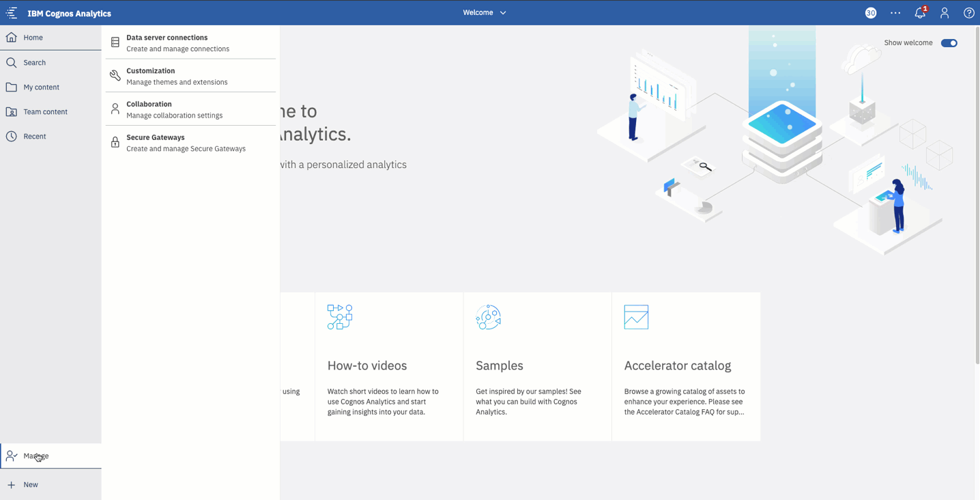Click the Manage person-check icon
The height and width of the screenshot is (500, 980).
[x=12, y=456]
